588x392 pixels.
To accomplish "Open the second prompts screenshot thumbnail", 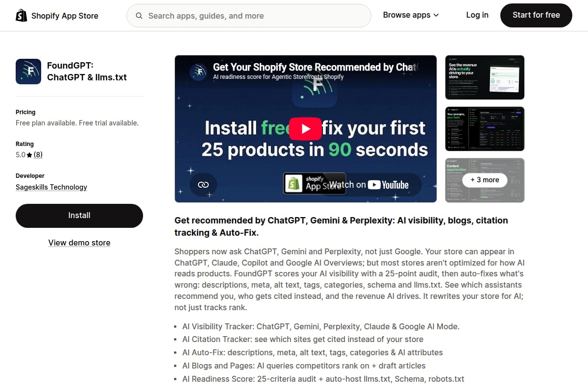I will point(485,129).
